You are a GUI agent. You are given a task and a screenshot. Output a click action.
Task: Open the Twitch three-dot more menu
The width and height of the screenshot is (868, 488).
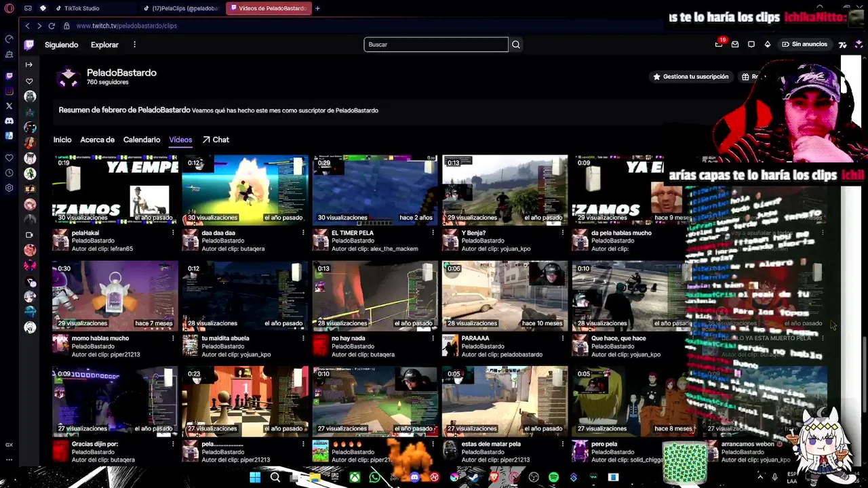tap(134, 45)
